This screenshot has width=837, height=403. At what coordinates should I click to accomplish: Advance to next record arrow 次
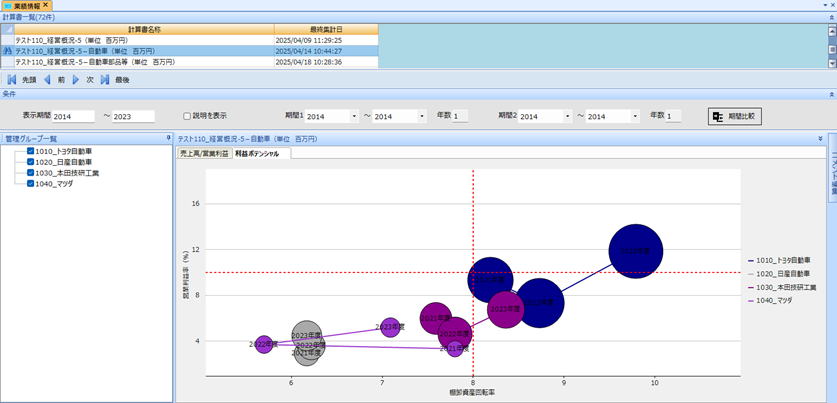click(x=76, y=80)
